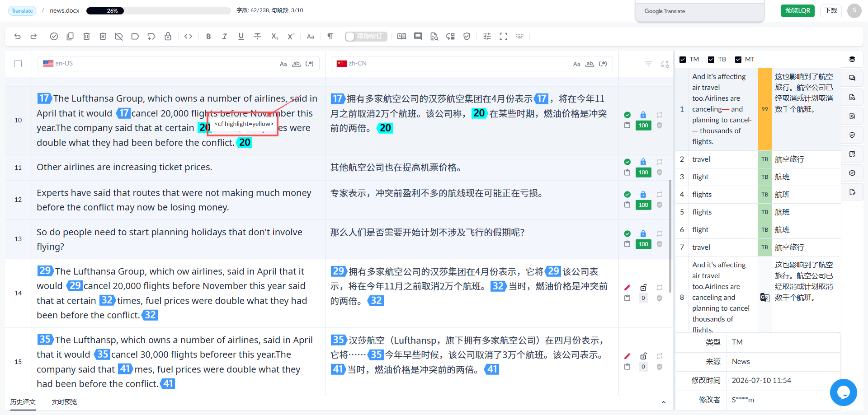868x415 pixels.
Task: Click the translation progress bar showing 26%
Action: pyautogui.click(x=158, y=11)
